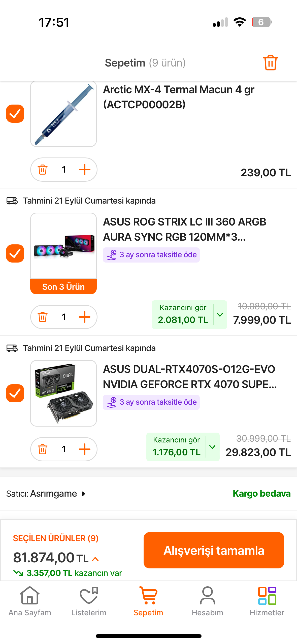297x644 pixels.
Task: Increase Arctic MX-4 quantity with plus icon
Action: tap(85, 170)
